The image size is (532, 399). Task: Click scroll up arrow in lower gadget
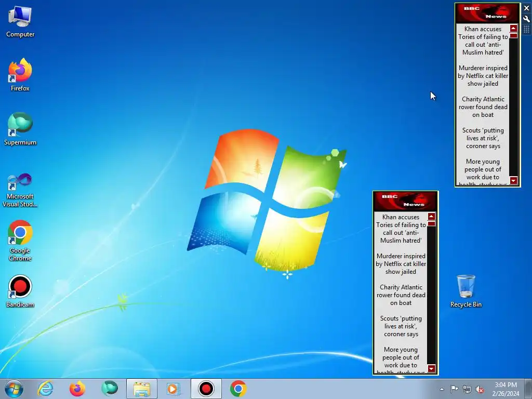pyautogui.click(x=431, y=216)
